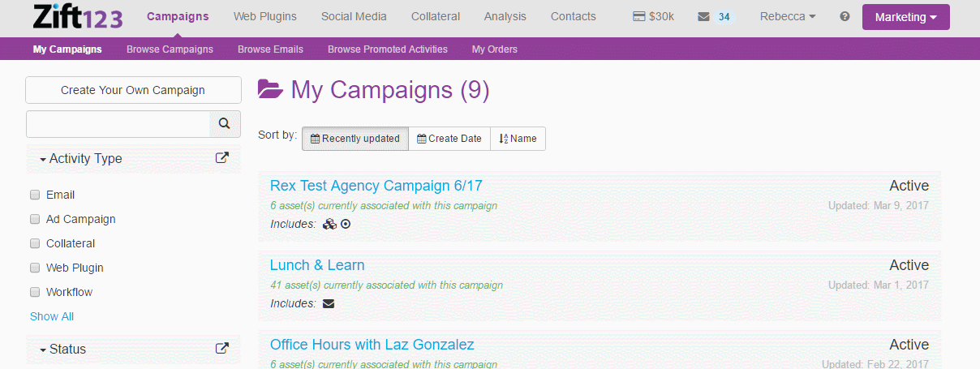
Task: Open Rex Test Agency Campaign 6/17 link
Action: point(376,186)
